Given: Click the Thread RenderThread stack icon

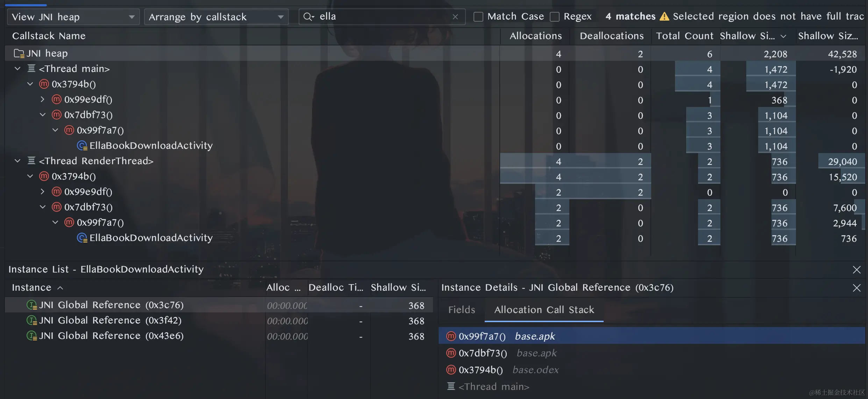Looking at the screenshot, I should [31, 161].
